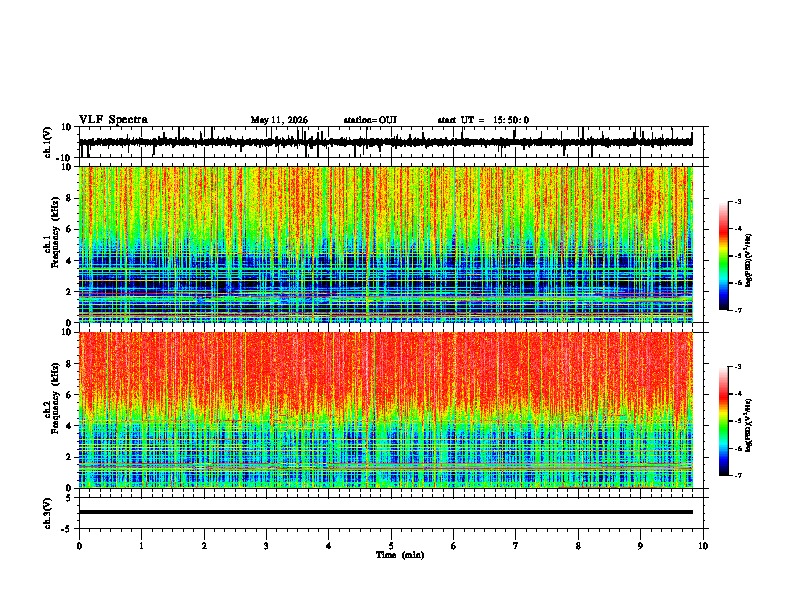Click the ch.1 voltage waveform trace

coord(385,142)
